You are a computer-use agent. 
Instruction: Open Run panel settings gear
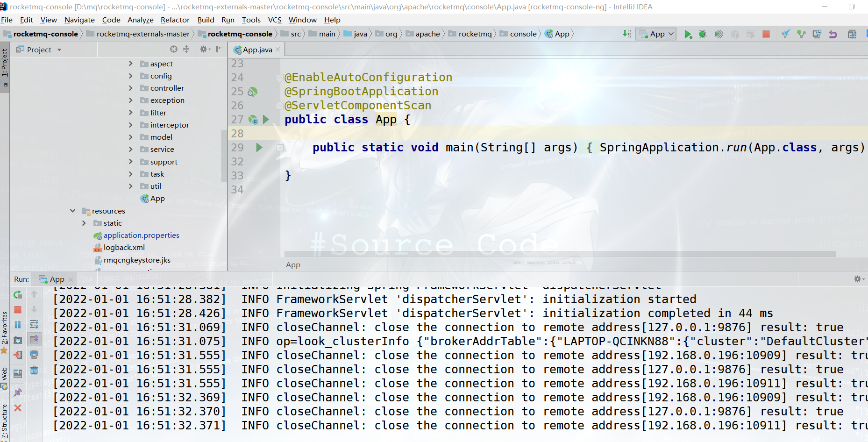tap(859, 279)
